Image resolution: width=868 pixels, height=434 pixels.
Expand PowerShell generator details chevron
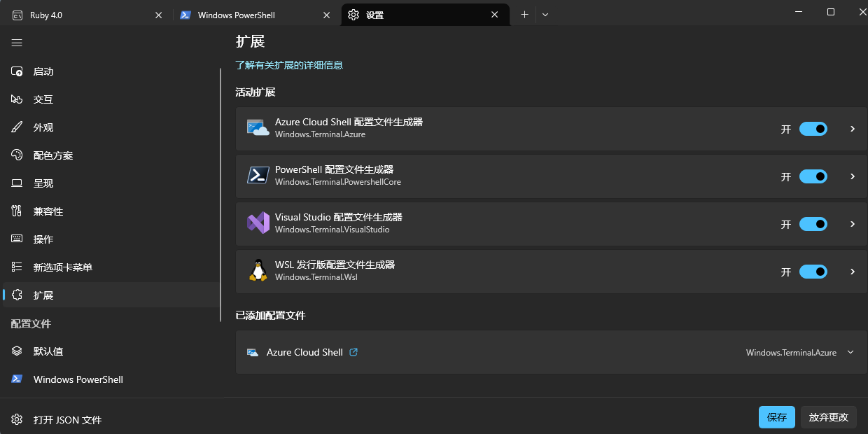tap(853, 176)
